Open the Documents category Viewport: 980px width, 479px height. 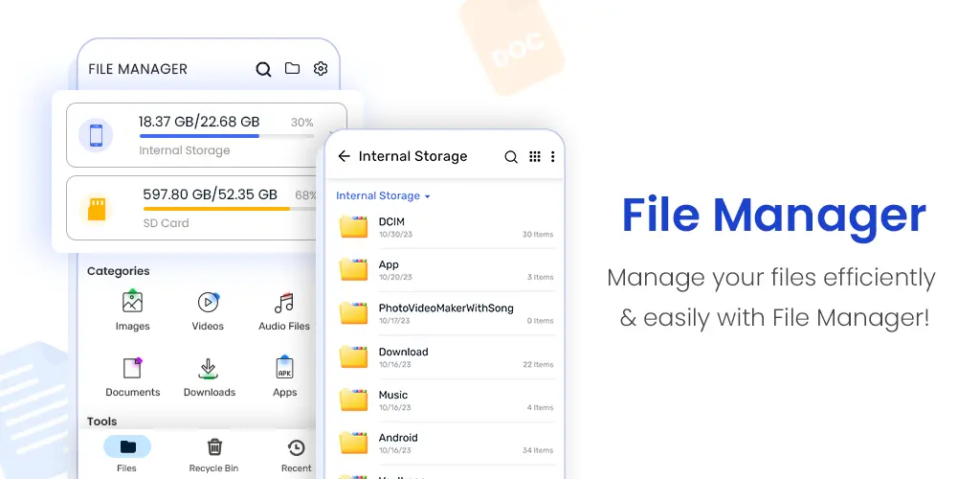[x=132, y=377]
